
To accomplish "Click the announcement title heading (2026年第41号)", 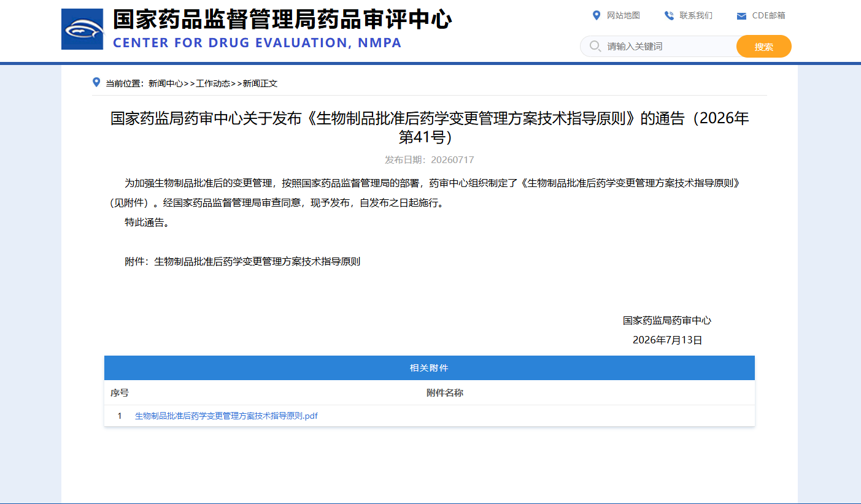I will click(x=430, y=128).
